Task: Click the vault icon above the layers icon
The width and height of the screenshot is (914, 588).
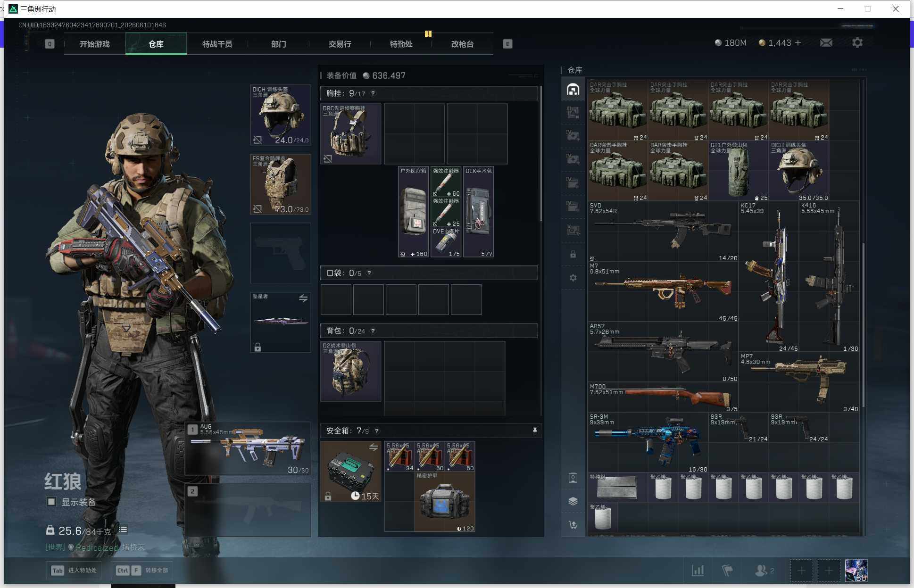Action: tap(573, 478)
